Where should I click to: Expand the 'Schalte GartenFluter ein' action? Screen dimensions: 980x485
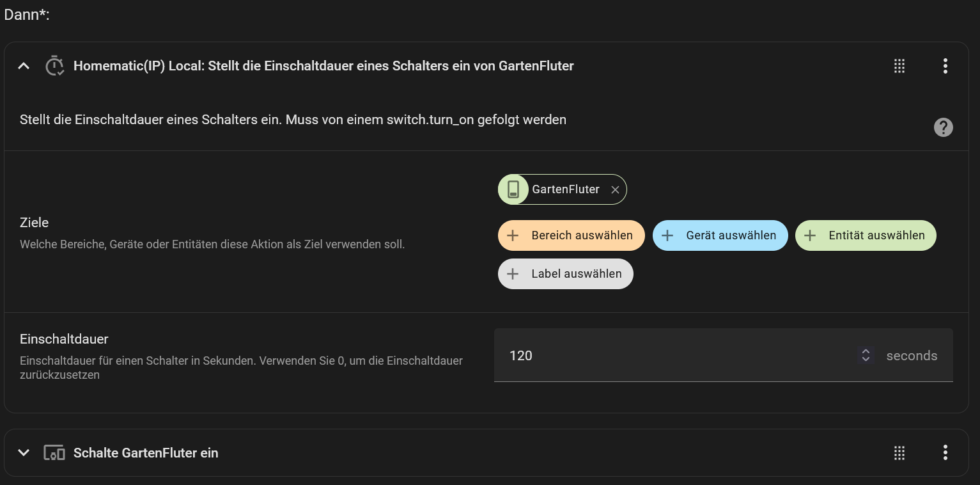24,453
